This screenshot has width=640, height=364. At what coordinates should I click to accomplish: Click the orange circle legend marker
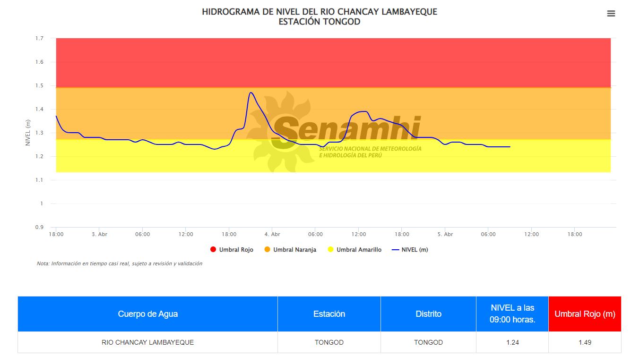pyautogui.click(x=267, y=250)
